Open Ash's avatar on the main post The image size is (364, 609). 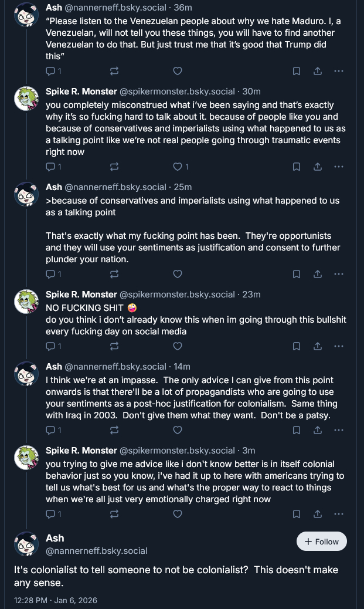pos(26,544)
